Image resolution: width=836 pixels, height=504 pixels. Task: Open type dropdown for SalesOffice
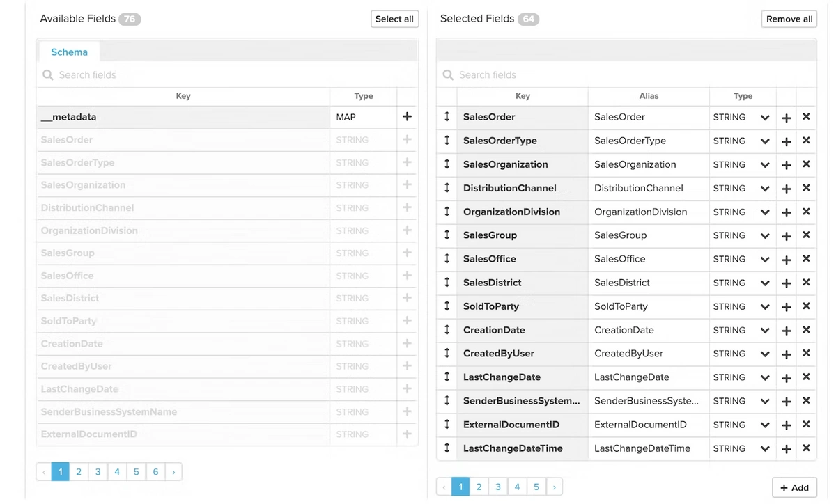click(765, 260)
